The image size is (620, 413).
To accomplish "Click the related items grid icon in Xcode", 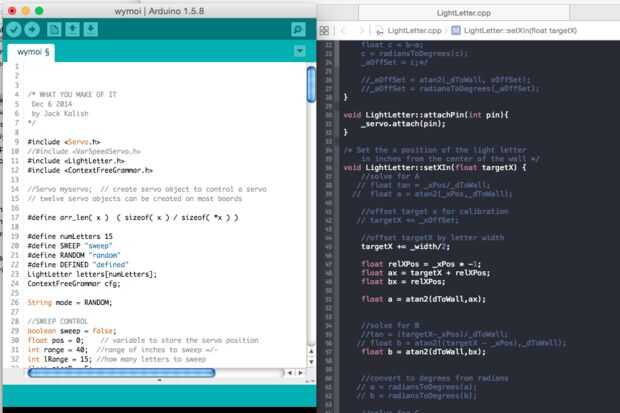I will (x=324, y=30).
